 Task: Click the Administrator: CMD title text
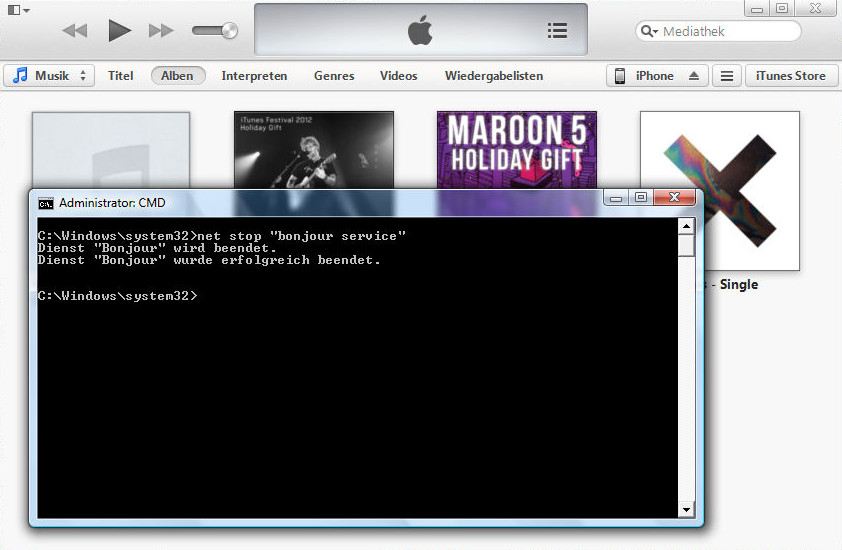point(112,203)
